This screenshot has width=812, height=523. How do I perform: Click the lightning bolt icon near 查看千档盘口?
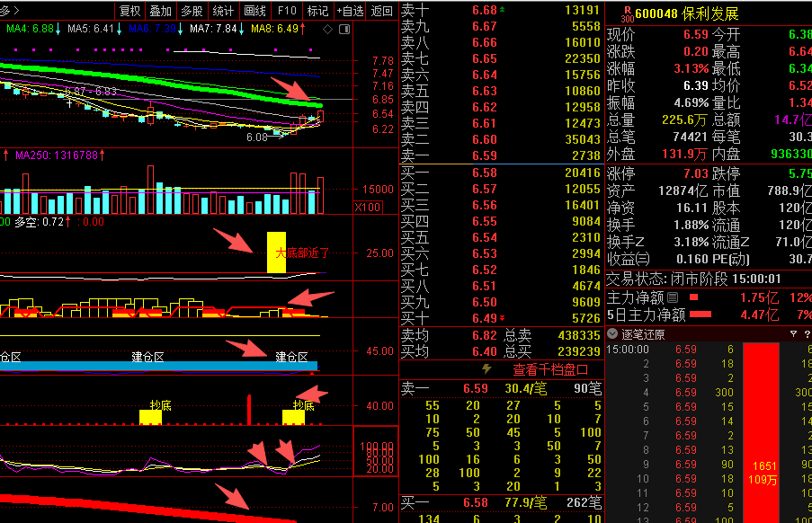tap(486, 368)
